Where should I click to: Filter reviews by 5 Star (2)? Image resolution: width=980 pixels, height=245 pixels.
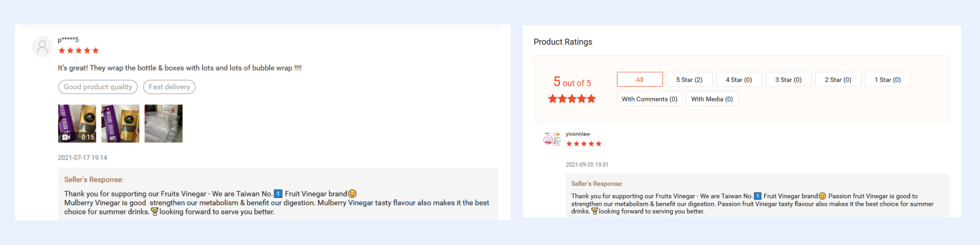pyautogui.click(x=689, y=79)
